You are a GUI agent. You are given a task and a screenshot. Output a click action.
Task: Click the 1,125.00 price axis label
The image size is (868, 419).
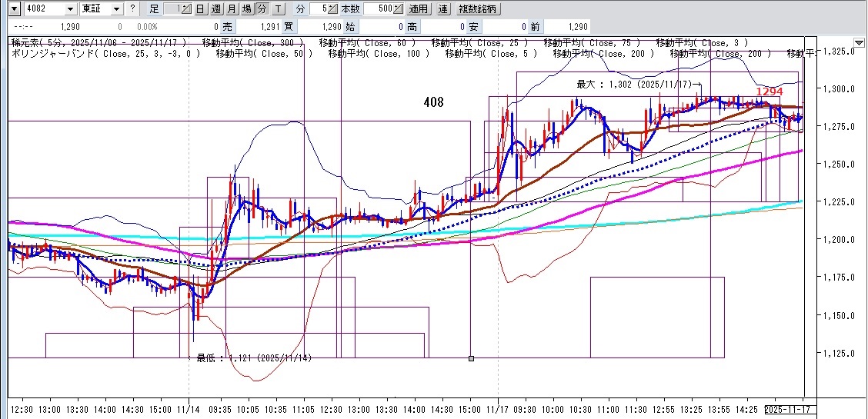coord(838,353)
